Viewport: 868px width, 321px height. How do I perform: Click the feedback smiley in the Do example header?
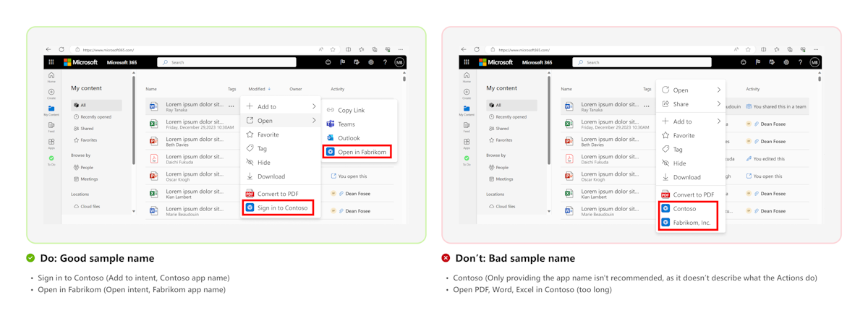point(328,62)
